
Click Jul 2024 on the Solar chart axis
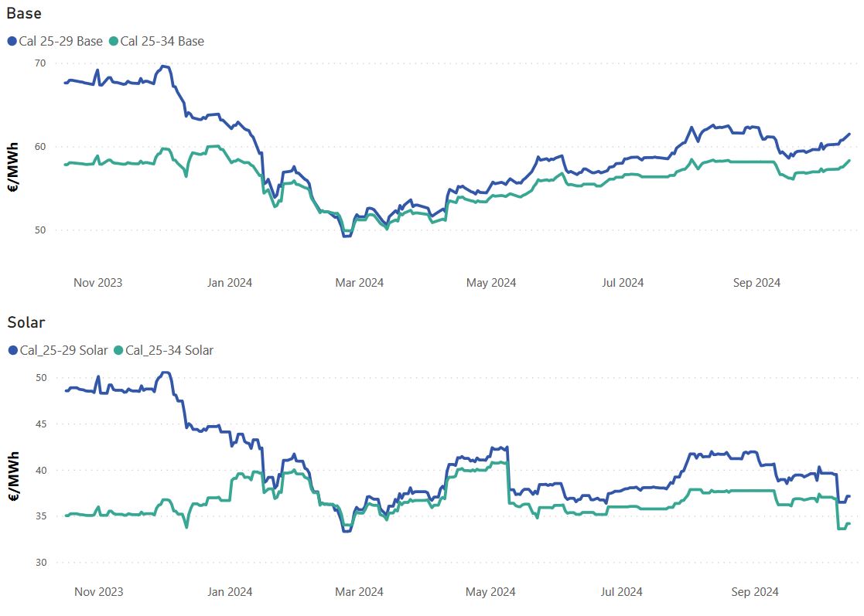pyautogui.click(x=622, y=592)
